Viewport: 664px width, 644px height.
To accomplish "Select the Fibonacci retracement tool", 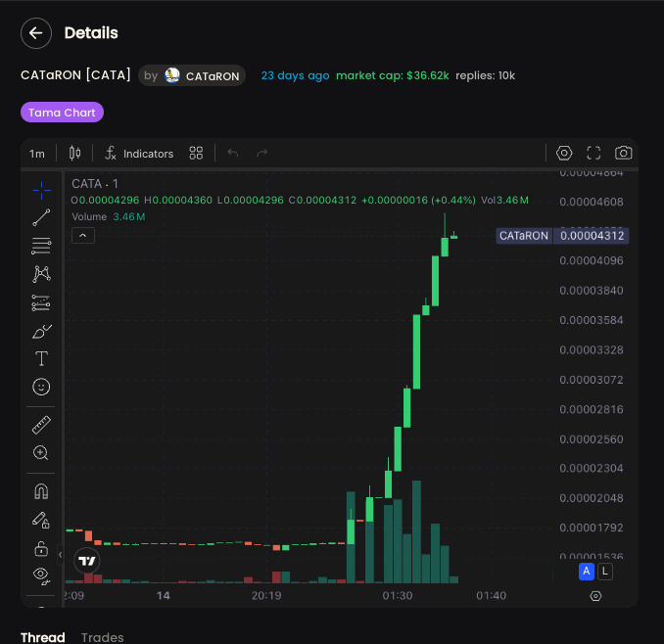I will [x=41, y=246].
